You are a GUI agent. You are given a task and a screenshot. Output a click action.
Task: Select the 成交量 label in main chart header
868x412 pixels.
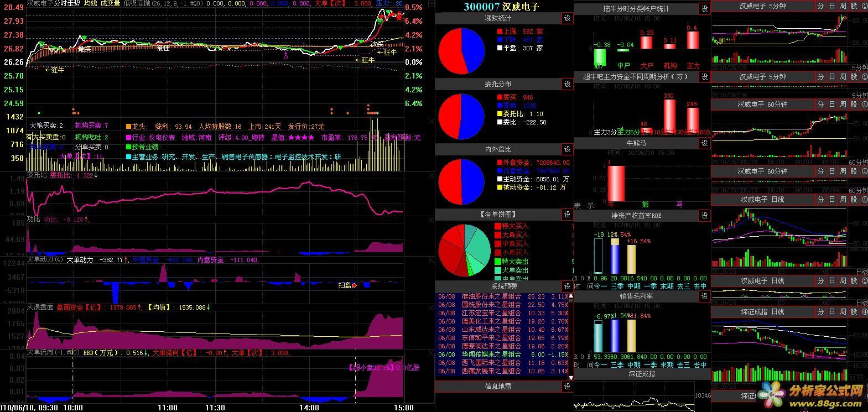click(110, 3)
